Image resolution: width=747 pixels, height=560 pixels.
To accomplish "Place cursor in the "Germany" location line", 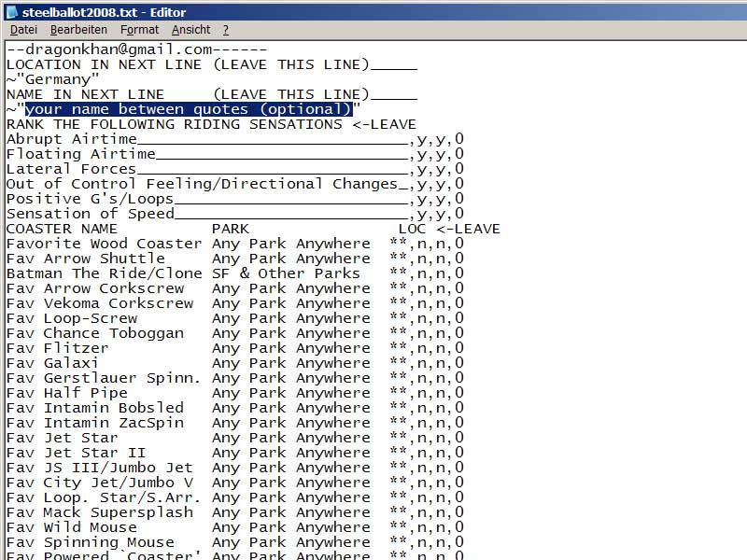I will (x=58, y=79).
